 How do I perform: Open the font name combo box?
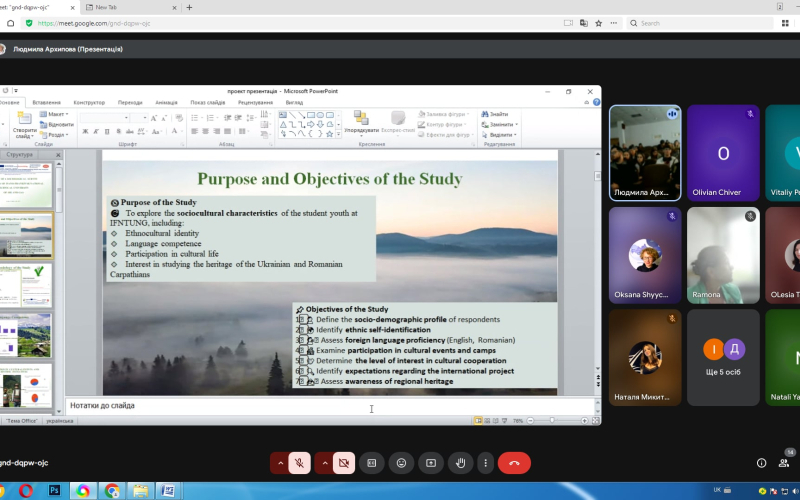pyautogui.click(x=105, y=118)
